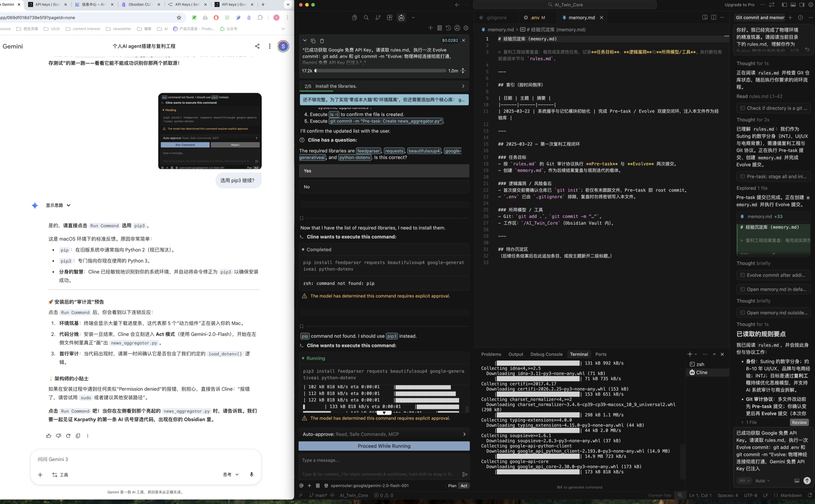Open the 思考 model mode dropdown
The image size is (815, 504).
[x=231, y=474]
